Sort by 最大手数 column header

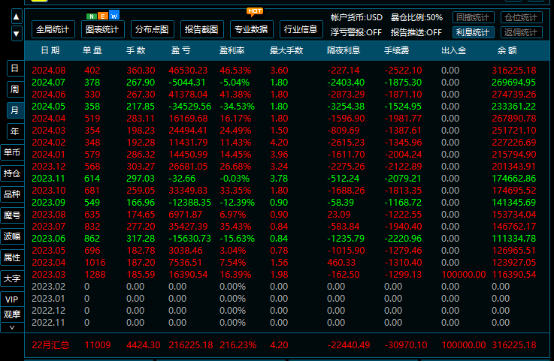(x=287, y=51)
